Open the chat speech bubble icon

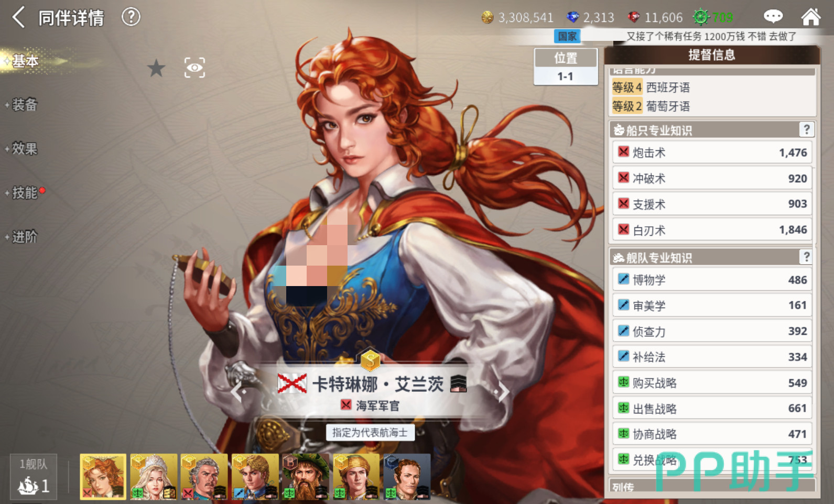tap(773, 17)
